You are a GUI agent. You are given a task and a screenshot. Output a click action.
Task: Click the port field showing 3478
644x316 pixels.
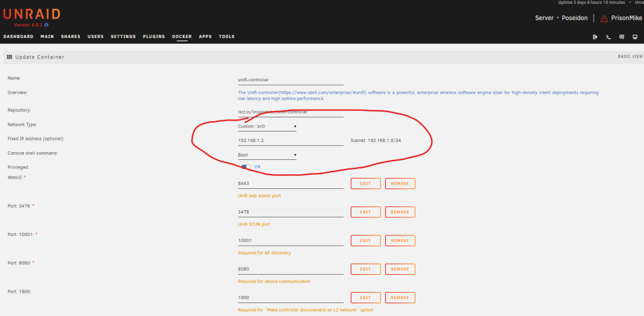(x=290, y=212)
